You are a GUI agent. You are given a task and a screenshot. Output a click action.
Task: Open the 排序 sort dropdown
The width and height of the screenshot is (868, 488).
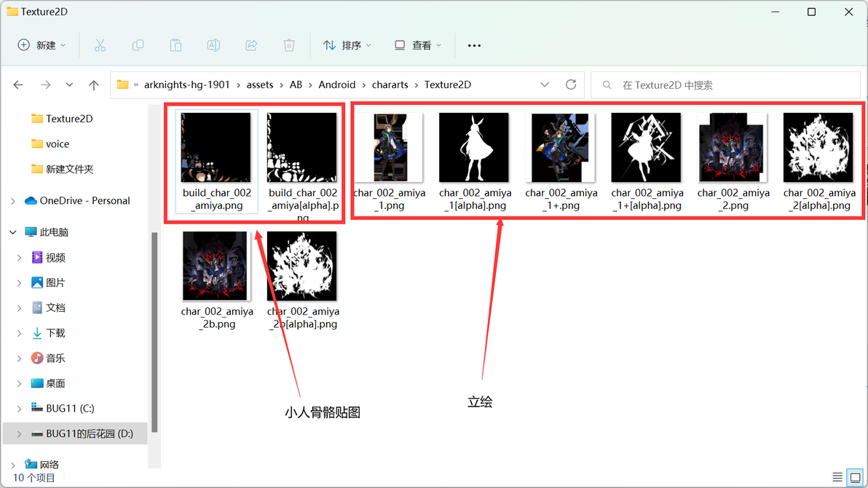click(x=347, y=45)
